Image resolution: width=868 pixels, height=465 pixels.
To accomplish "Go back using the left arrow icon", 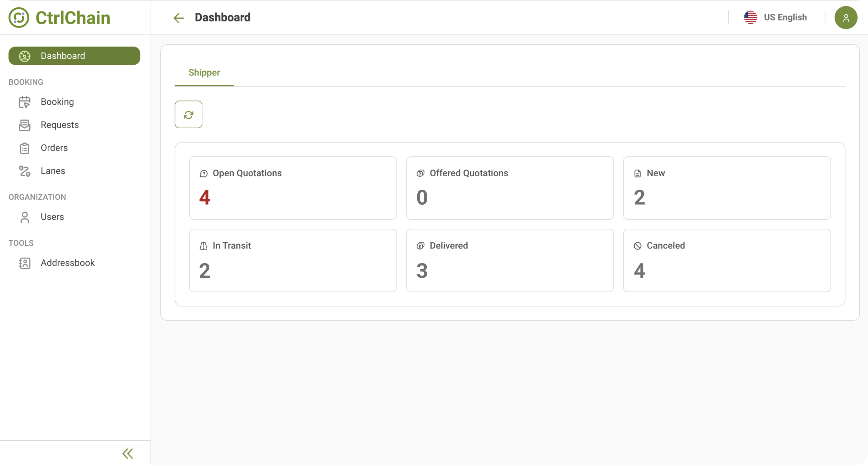I will tap(178, 18).
